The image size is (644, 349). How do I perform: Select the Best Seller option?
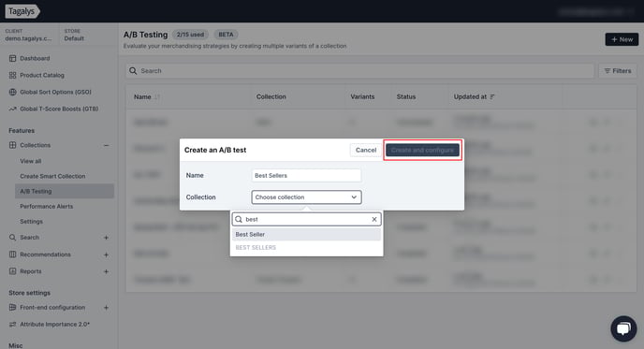pos(306,235)
